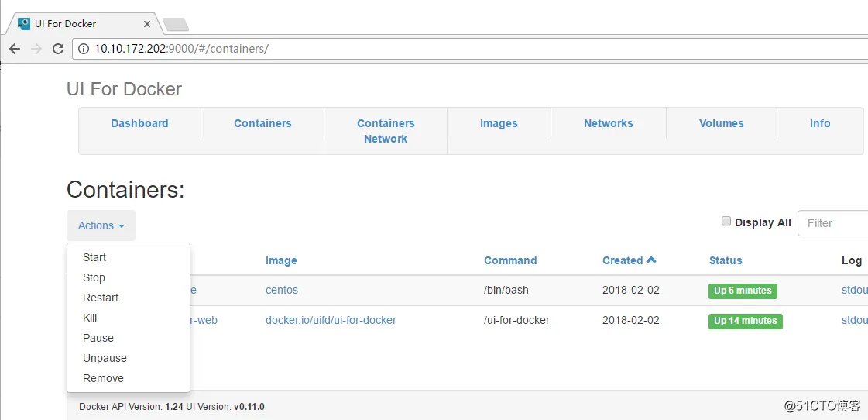868x420 pixels.
Task: Sort table by Image column header
Action: tap(281, 260)
